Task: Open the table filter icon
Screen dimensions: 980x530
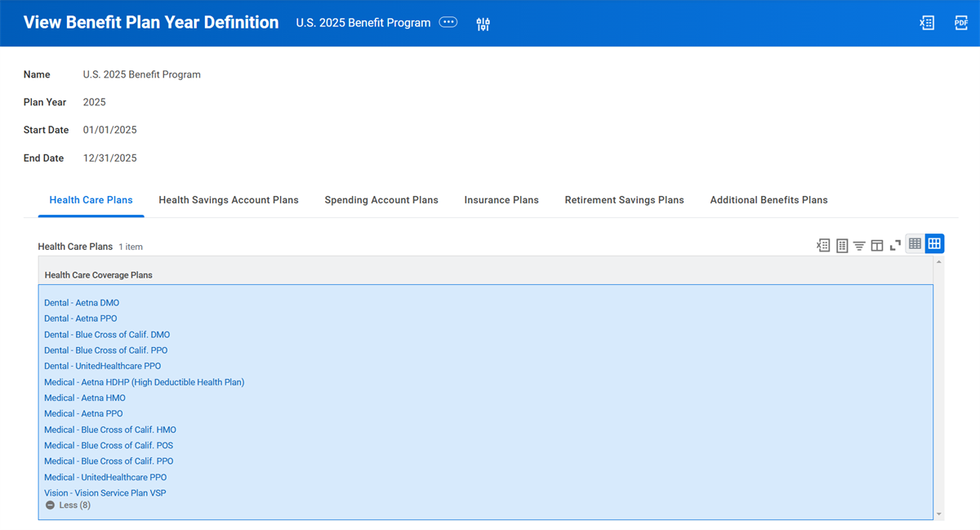Action: coord(859,245)
